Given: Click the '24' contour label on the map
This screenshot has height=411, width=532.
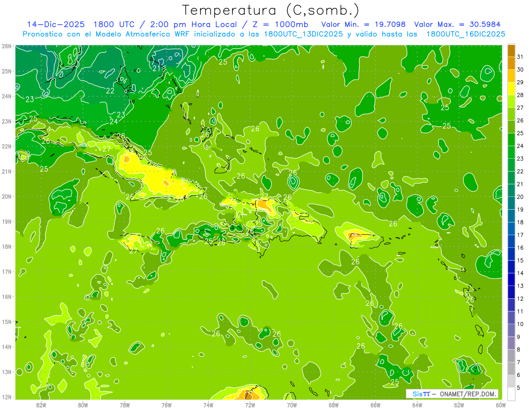Looking at the screenshot, I should (x=113, y=121).
